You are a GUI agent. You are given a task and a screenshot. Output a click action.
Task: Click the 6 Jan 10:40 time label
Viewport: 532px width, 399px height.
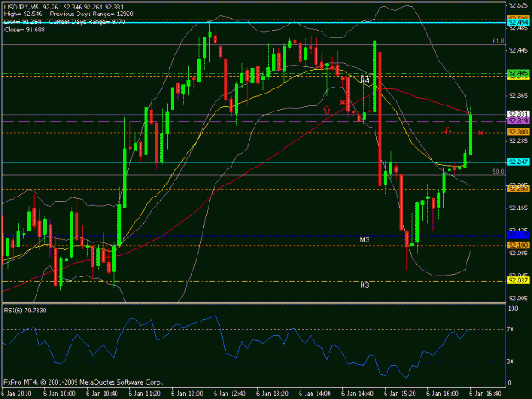102,394
